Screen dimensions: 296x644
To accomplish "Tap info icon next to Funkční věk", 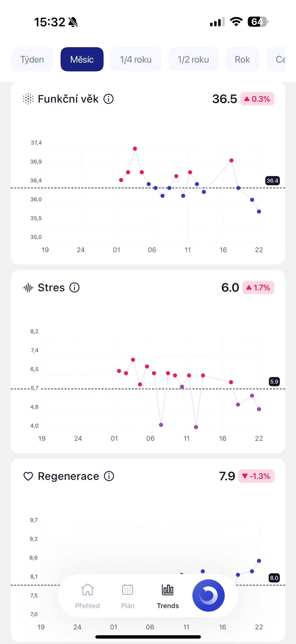I will click(x=109, y=99).
